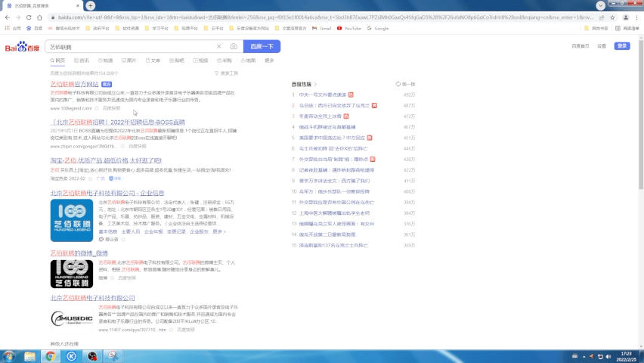This screenshot has width=644, height=363.
Task: Click the Baidu logo
Action: tap(22, 47)
